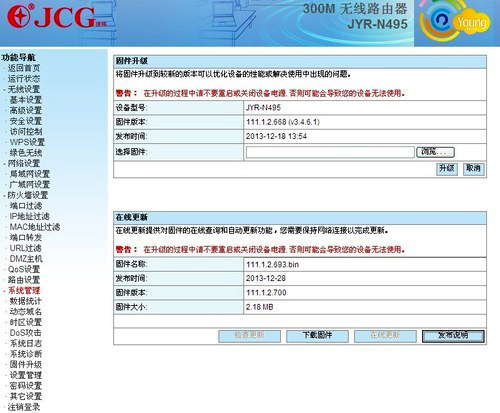Click the 浏览 browse button
Screen dimensions: 500x413
point(435,152)
